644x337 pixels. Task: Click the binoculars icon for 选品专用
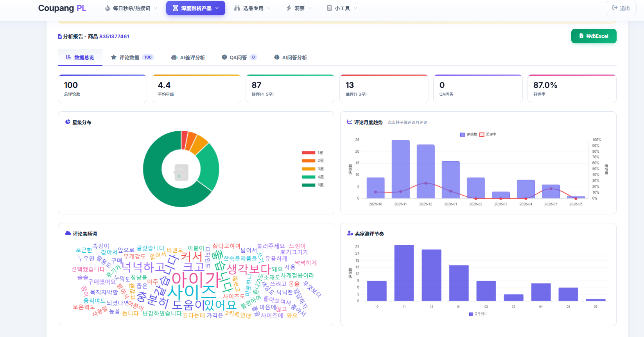click(x=237, y=8)
